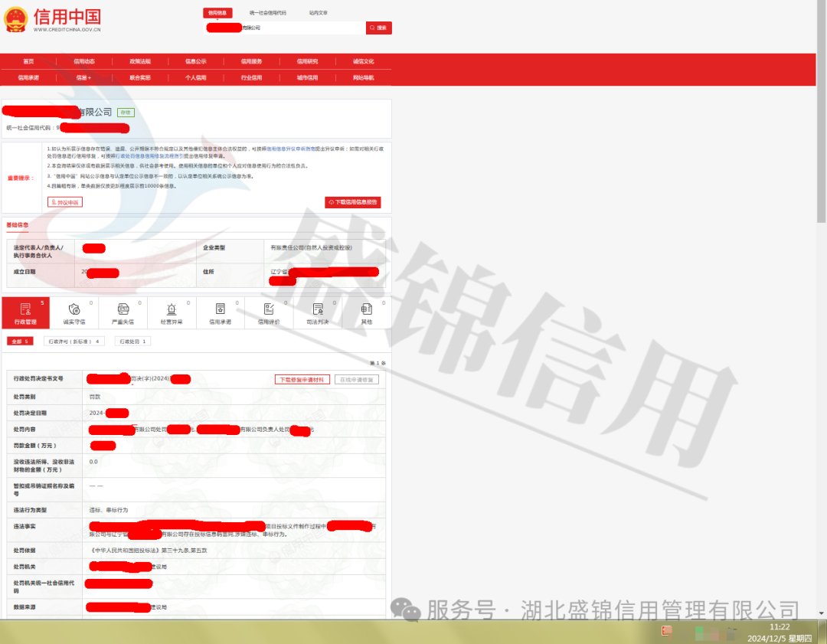Click the 异议申诉 button
The height and width of the screenshot is (644, 827).
click(x=65, y=202)
